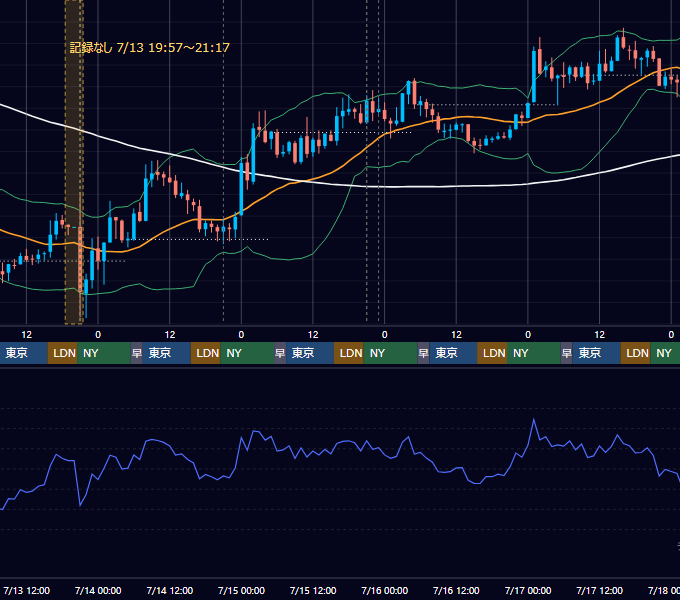Image resolution: width=680 pixels, height=600 pixels.
Task: Click the 7/14 12:00 date label
Action: (170, 590)
